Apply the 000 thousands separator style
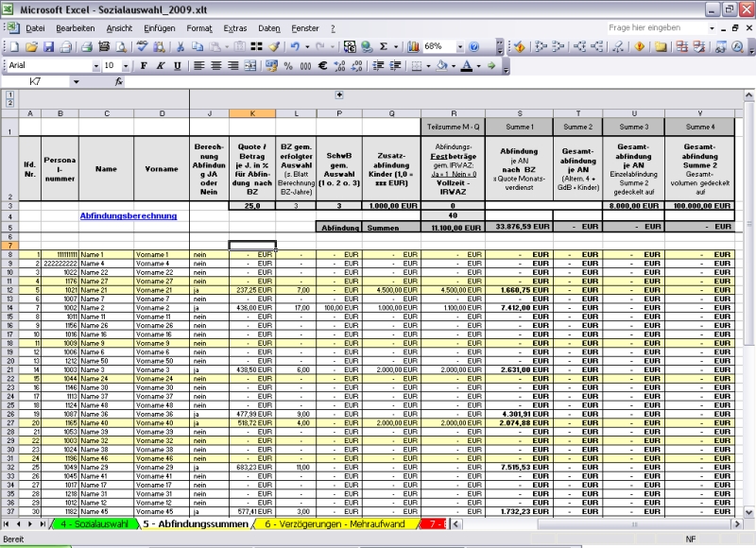 coord(305,65)
